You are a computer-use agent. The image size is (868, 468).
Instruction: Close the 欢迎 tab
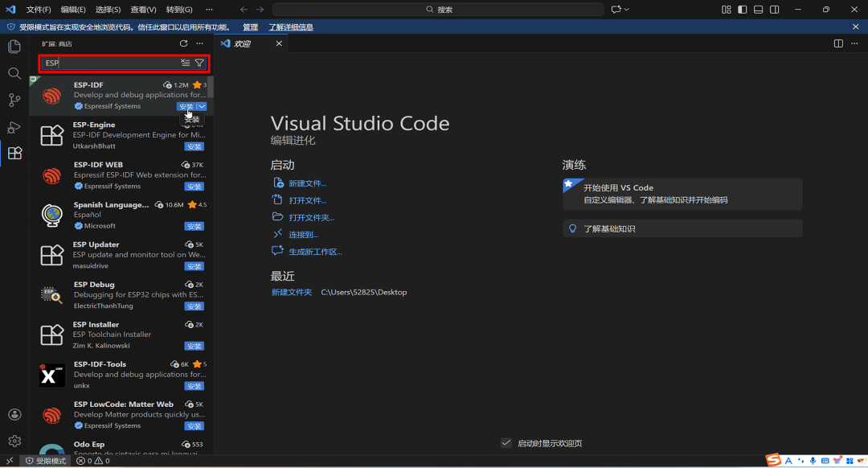pyautogui.click(x=279, y=43)
